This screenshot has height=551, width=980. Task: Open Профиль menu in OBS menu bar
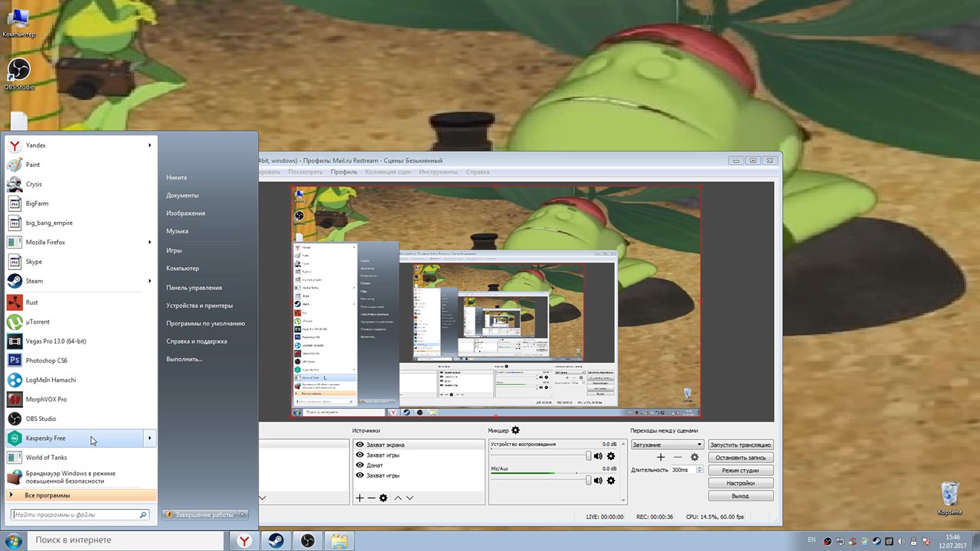[x=344, y=172]
